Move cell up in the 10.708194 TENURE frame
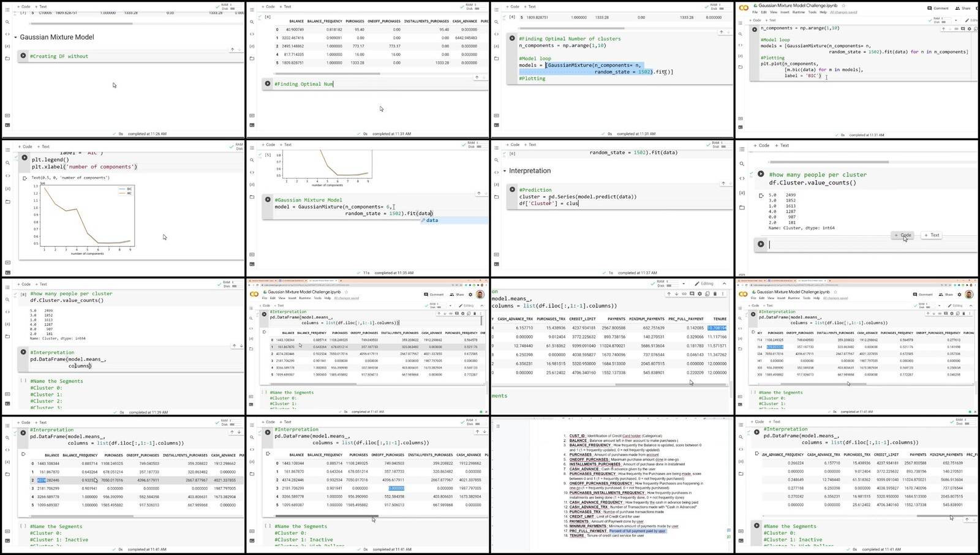This screenshot has height=555, width=980. (669, 293)
